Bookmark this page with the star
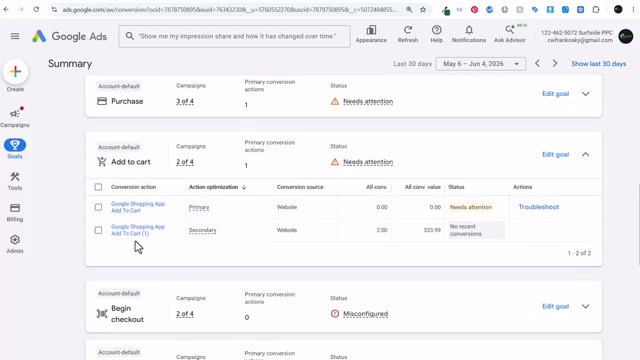Screen dimensions: 640x360 click(x=423, y=9)
